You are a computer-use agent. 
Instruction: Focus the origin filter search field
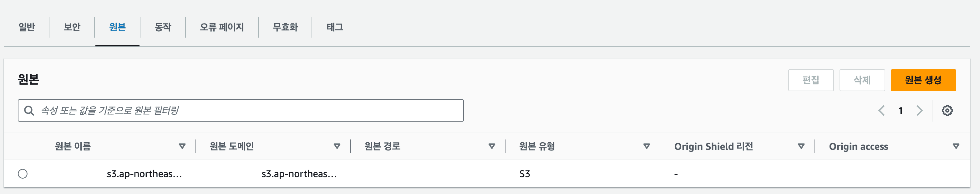point(247,111)
